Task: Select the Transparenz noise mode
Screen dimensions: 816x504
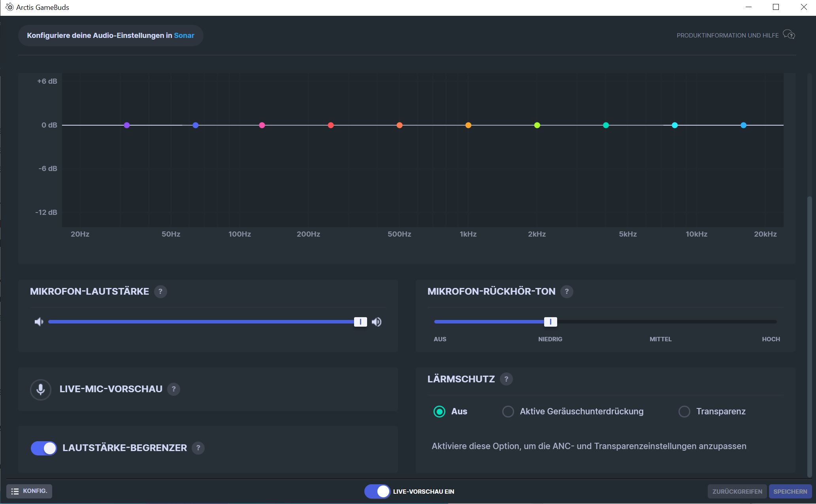Action: (684, 412)
